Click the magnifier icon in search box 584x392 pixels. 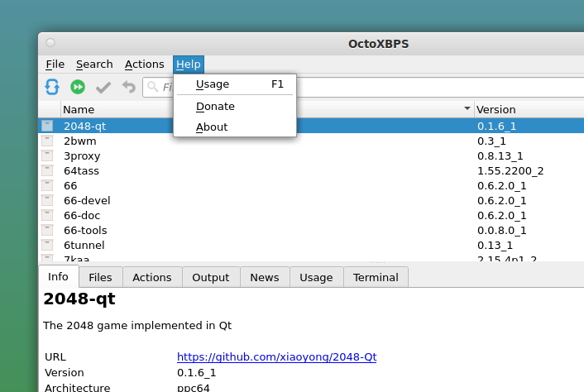[152, 87]
